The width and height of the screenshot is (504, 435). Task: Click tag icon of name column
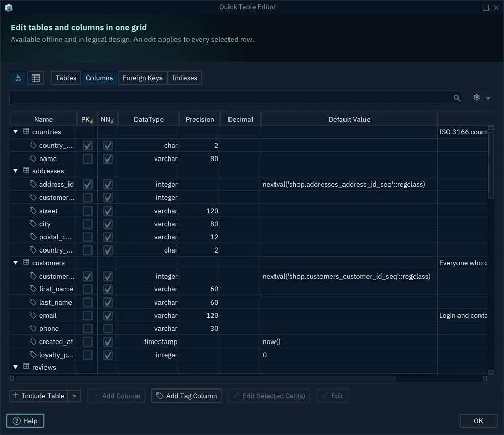pos(33,158)
